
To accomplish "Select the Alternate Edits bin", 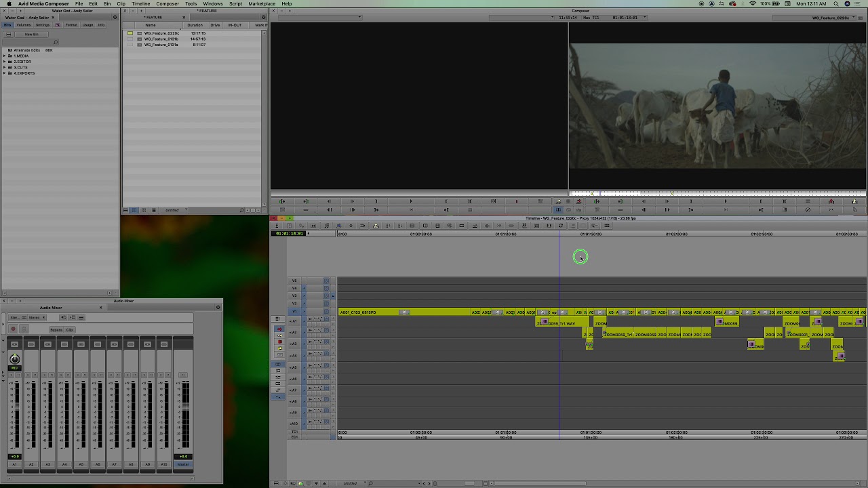I will click(26, 50).
